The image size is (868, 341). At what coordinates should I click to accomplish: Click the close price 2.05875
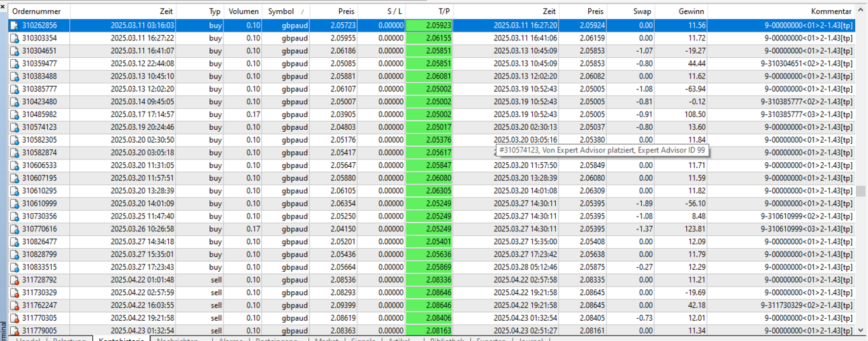tap(591, 267)
